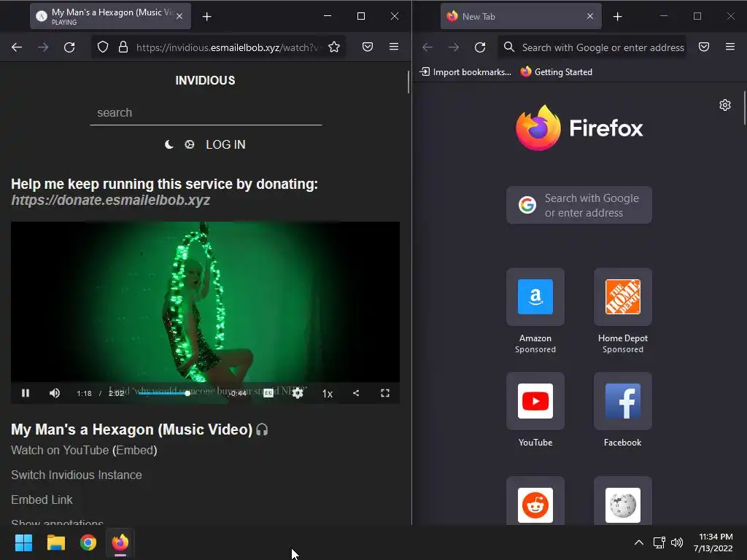The image size is (747, 560).
Task: Click Firefox icon on taskbar
Action: (x=120, y=542)
